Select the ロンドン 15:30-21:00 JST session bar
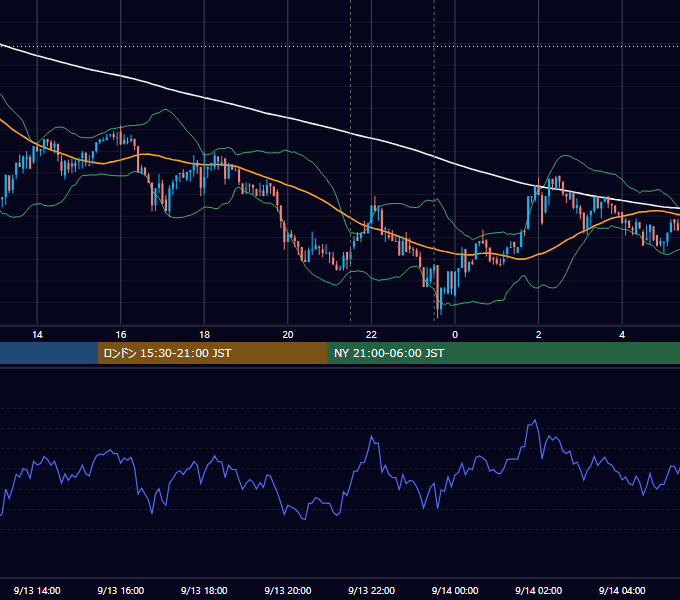Image resolution: width=680 pixels, height=600 pixels. point(212,353)
